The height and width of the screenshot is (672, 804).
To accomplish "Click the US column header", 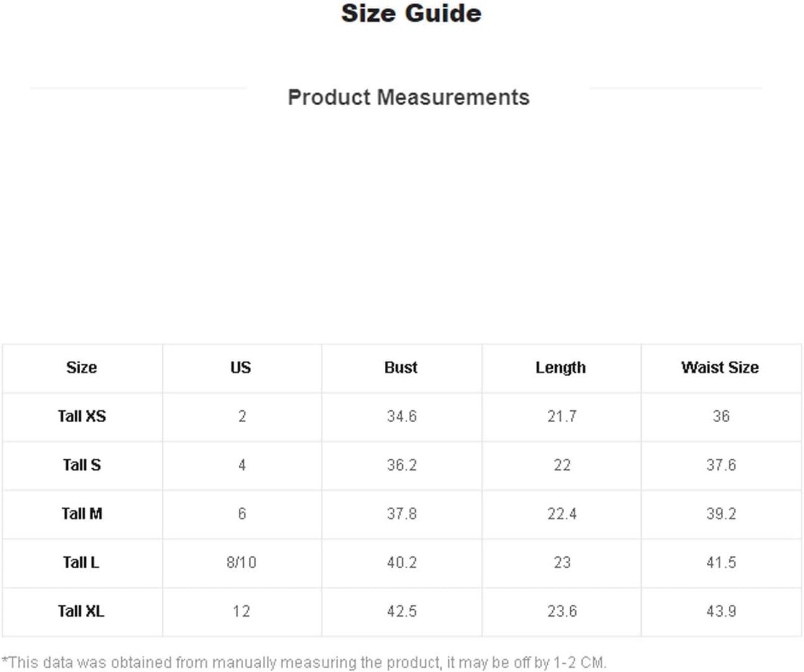I will point(241,367).
